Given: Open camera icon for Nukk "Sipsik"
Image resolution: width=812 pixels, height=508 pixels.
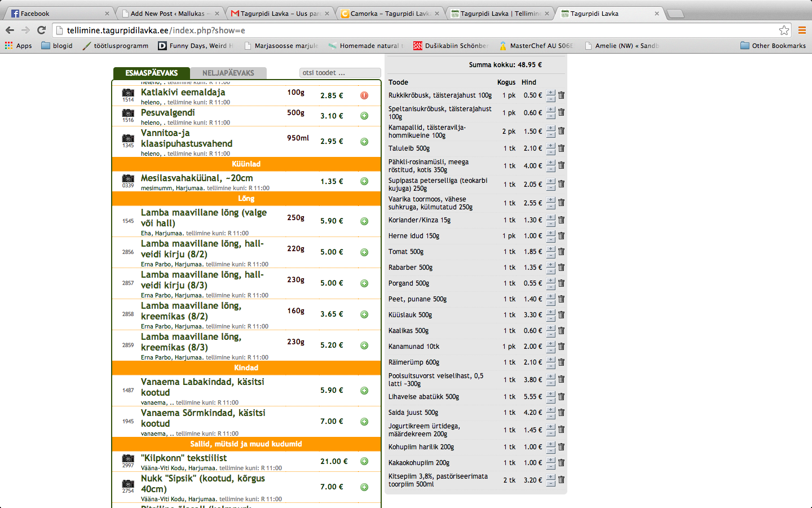Looking at the screenshot, I should (128, 484).
